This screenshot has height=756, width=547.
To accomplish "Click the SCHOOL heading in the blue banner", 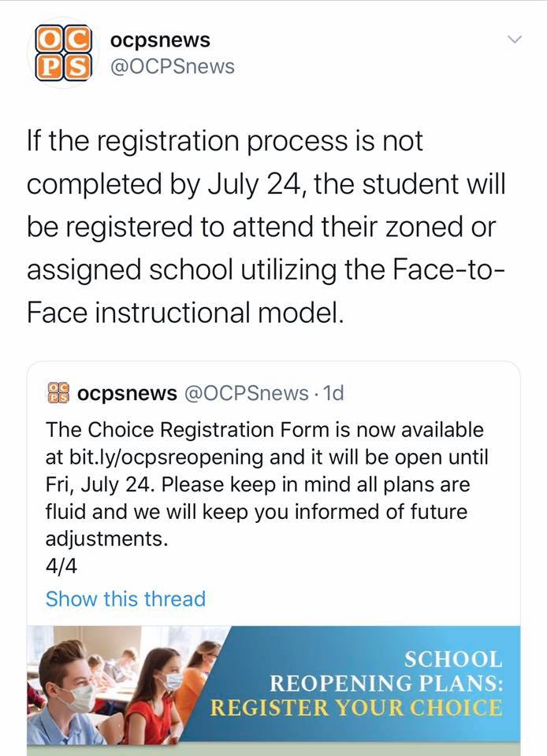I will 453,660.
